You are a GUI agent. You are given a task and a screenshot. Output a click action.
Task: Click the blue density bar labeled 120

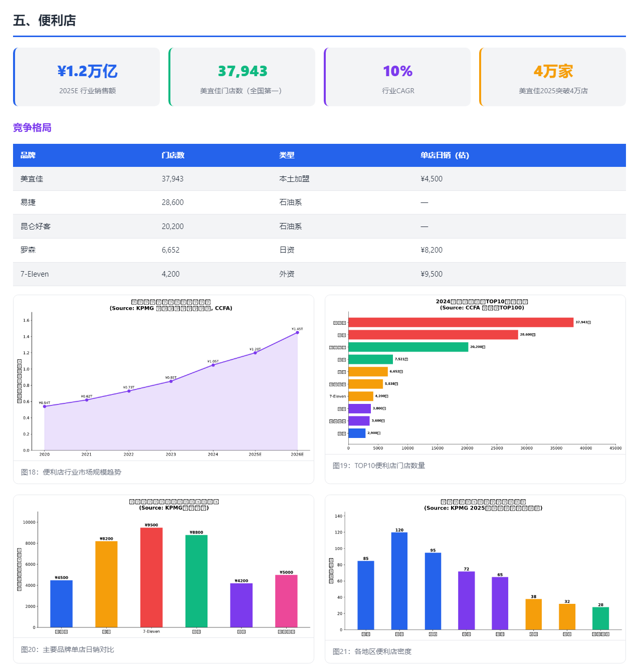[399, 581]
